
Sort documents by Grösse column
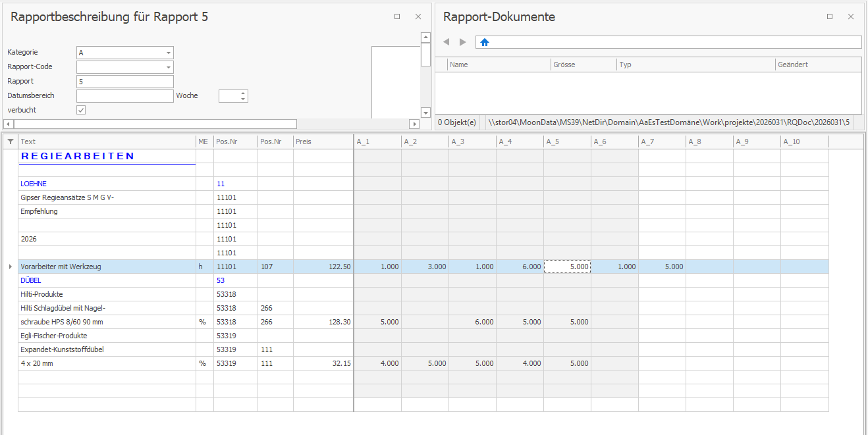(583, 64)
